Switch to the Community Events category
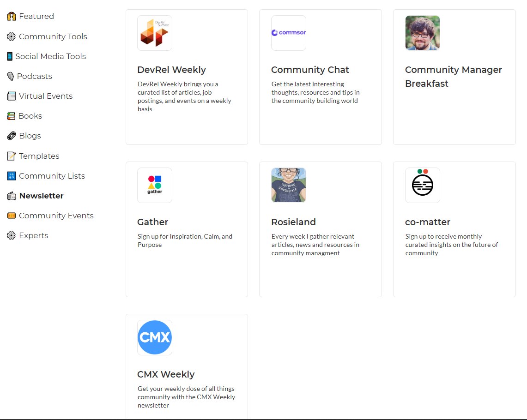This screenshot has height=420, width=527. point(56,216)
